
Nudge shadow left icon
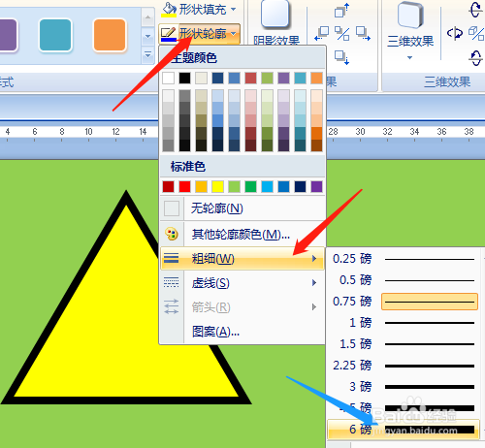[322, 34]
